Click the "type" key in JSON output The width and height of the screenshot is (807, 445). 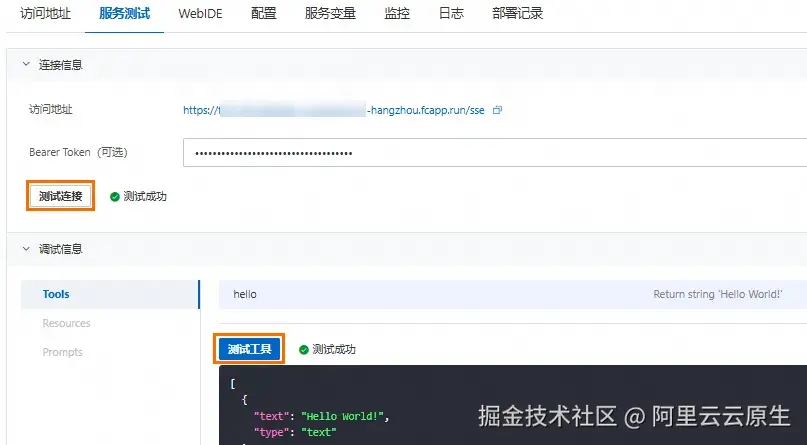273,432
